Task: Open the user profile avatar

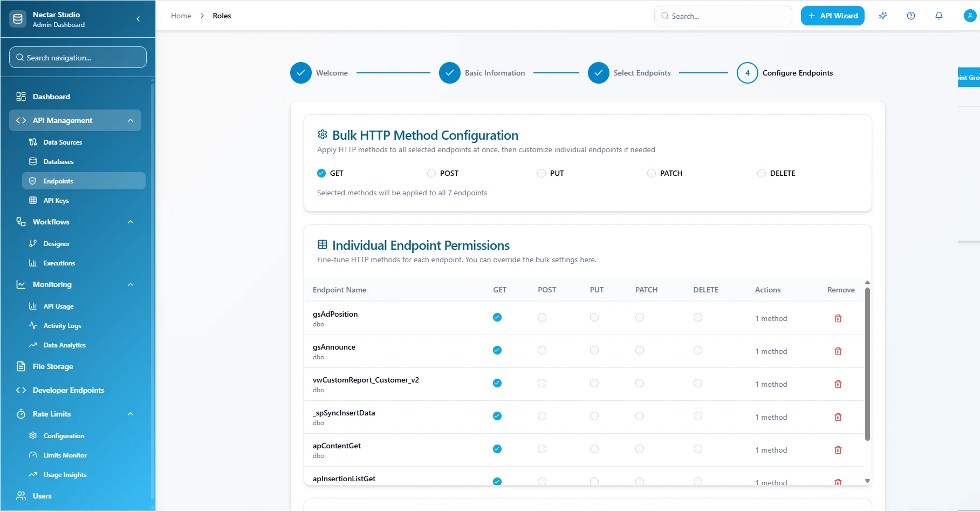Action: (x=969, y=16)
